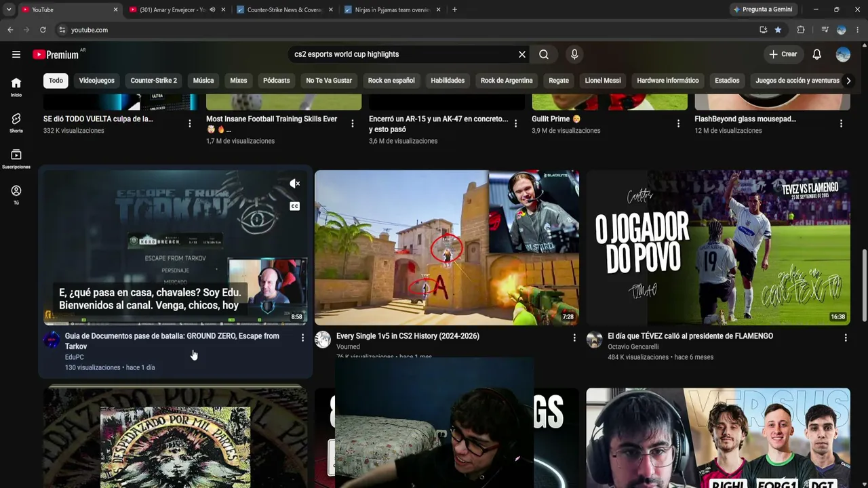This screenshot has width=868, height=488.
Task: Open options for Every Single 1v5 video
Action: tap(574, 338)
